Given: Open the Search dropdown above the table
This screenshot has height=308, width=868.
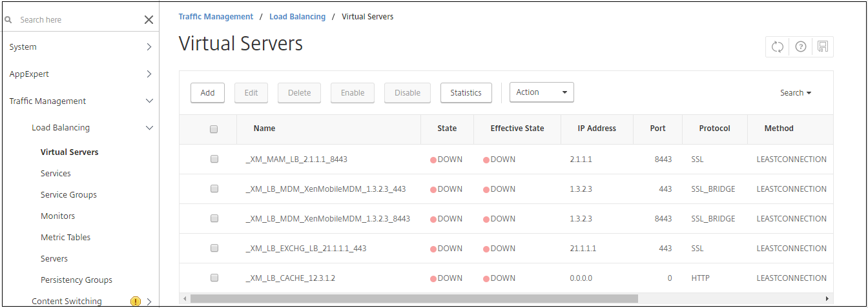Looking at the screenshot, I should [796, 93].
